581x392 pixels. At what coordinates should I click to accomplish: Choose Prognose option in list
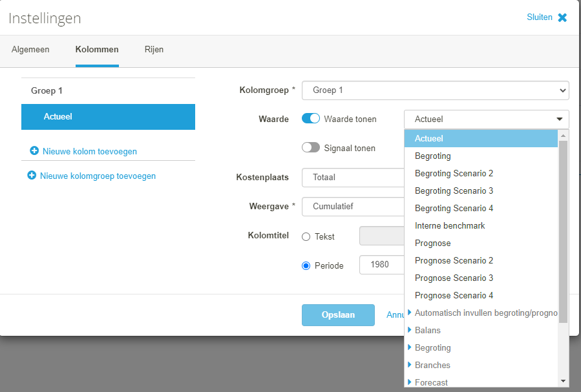click(x=481, y=243)
